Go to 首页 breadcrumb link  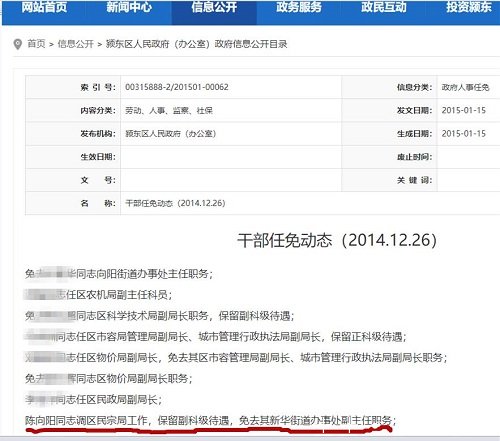[x=36, y=44]
